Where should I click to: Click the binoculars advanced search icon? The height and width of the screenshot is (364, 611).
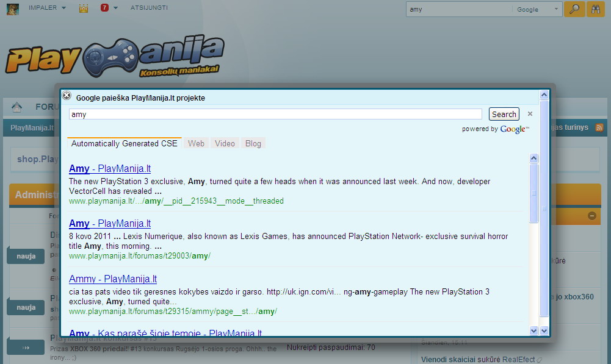click(x=595, y=9)
